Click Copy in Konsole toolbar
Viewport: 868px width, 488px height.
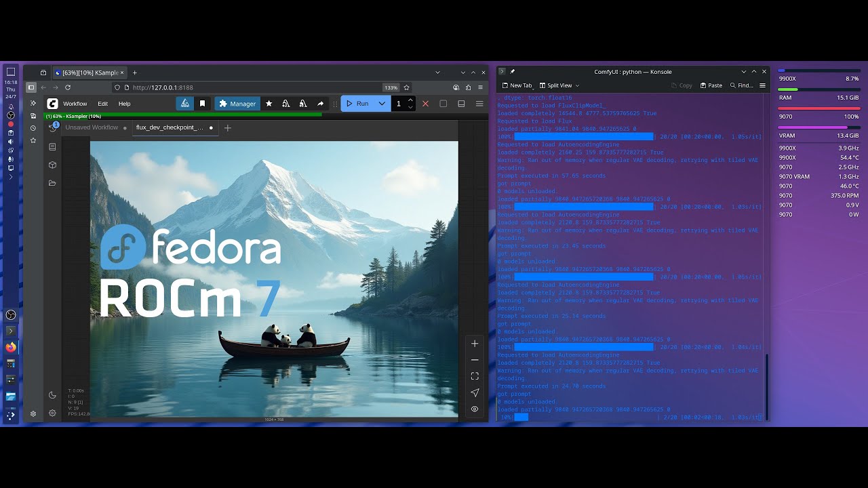682,85
